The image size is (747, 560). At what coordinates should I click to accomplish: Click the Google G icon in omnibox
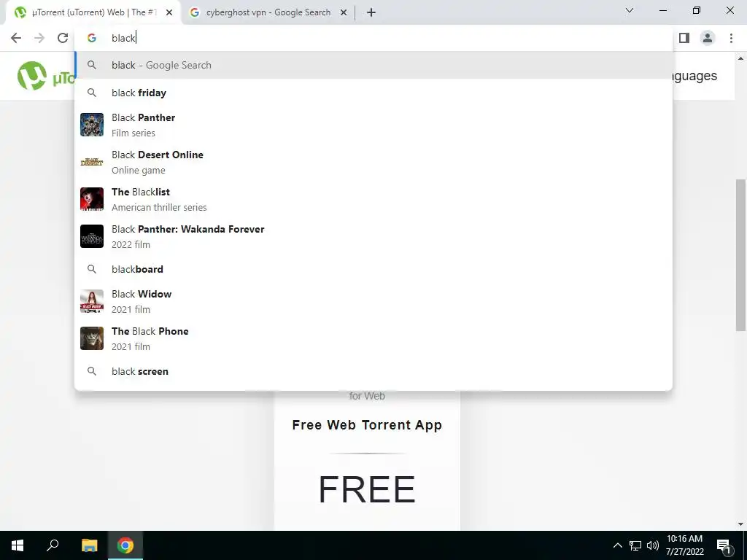click(92, 38)
